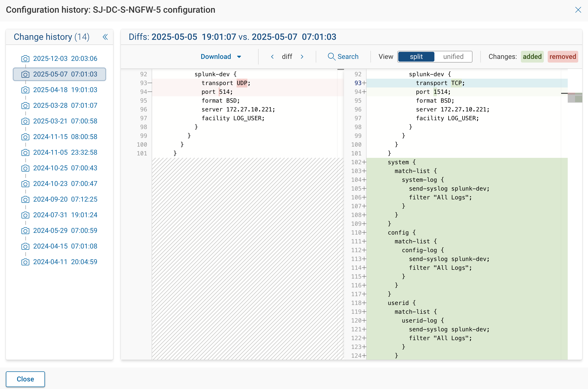Click the camera icon beside 2024-09-20 snapshot
The width and height of the screenshot is (588, 389).
click(25, 199)
